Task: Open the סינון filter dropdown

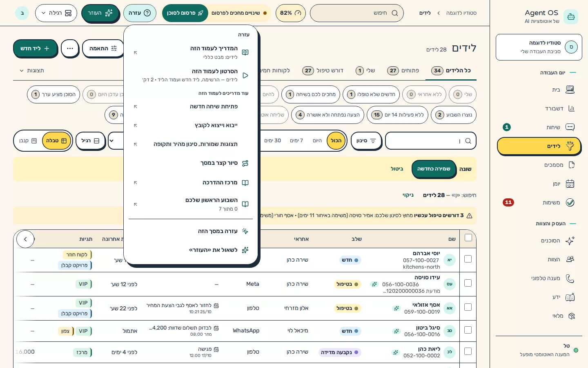Action: coord(366,141)
